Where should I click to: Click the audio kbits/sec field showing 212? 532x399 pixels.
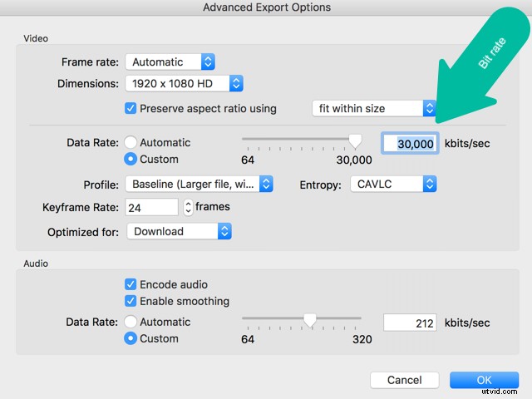[x=410, y=322]
